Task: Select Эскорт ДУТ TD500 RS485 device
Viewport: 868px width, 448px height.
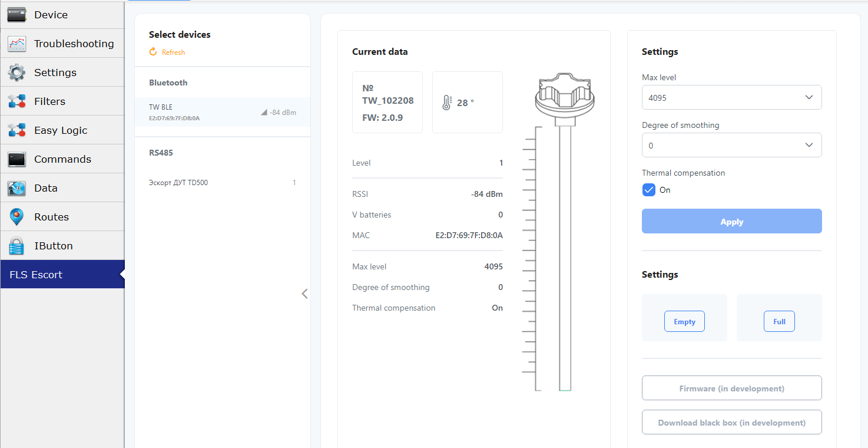Action: [222, 183]
